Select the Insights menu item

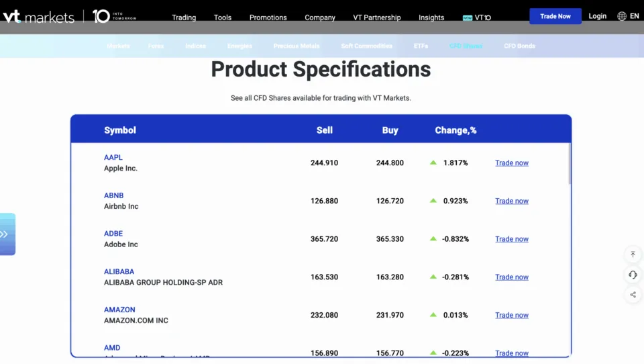coord(431,17)
